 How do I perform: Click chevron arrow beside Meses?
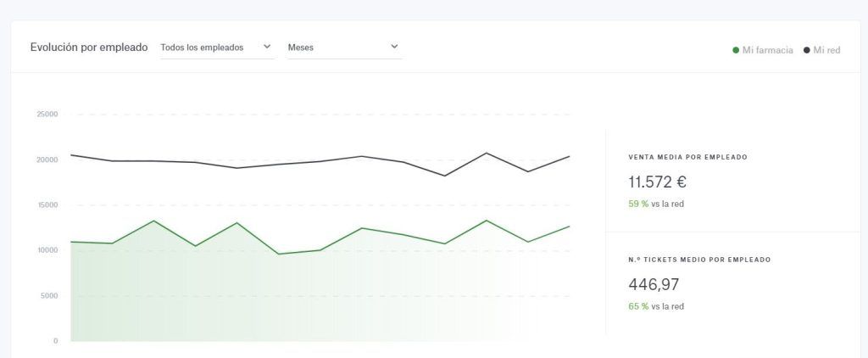394,47
